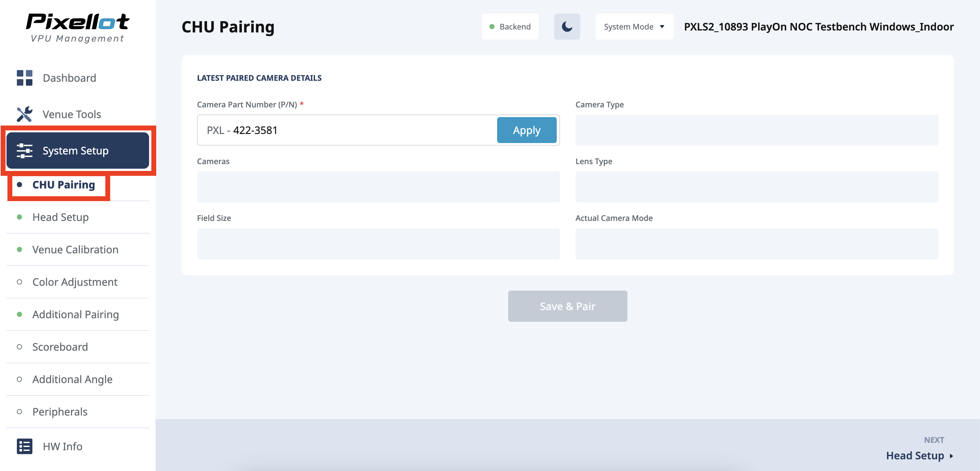Viewport: 980px width, 471px height.
Task: Select Color Adjustment menu item
Action: point(75,282)
